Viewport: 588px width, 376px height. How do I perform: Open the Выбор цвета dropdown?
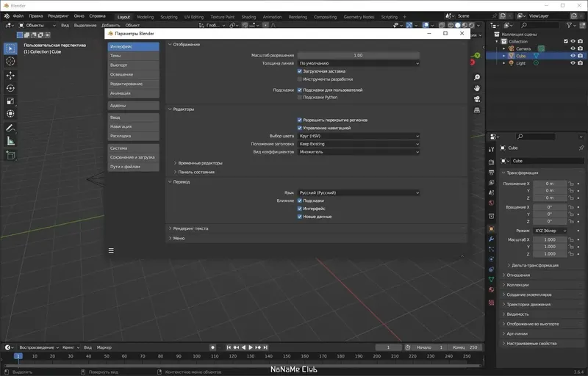pos(359,136)
